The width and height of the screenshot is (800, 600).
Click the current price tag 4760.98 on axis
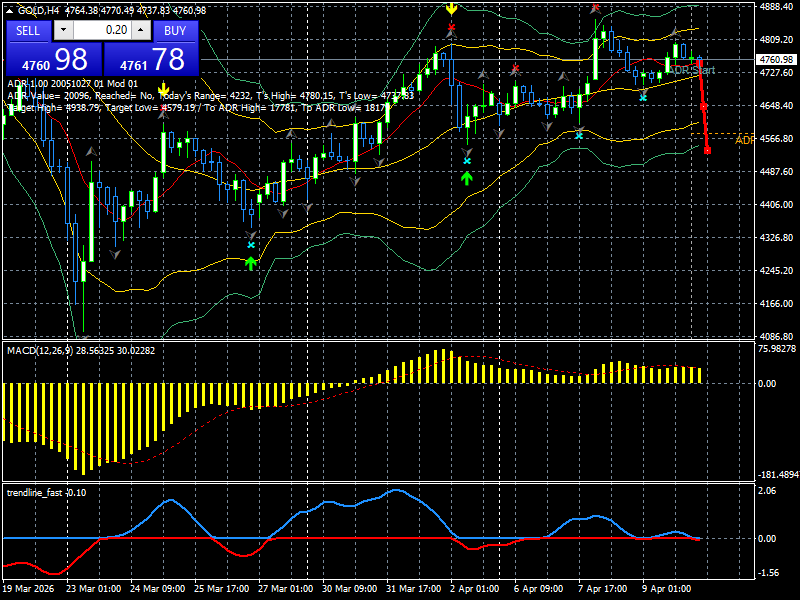pyautogui.click(x=776, y=60)
